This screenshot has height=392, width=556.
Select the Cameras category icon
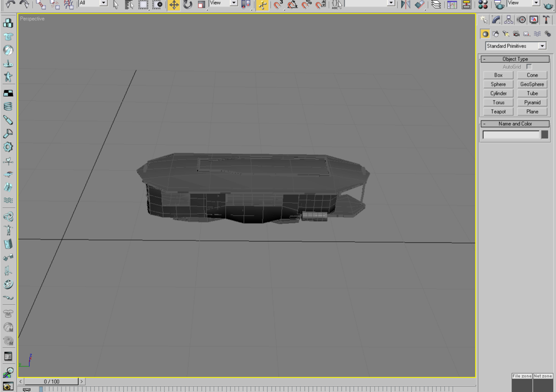pos(516,34)
